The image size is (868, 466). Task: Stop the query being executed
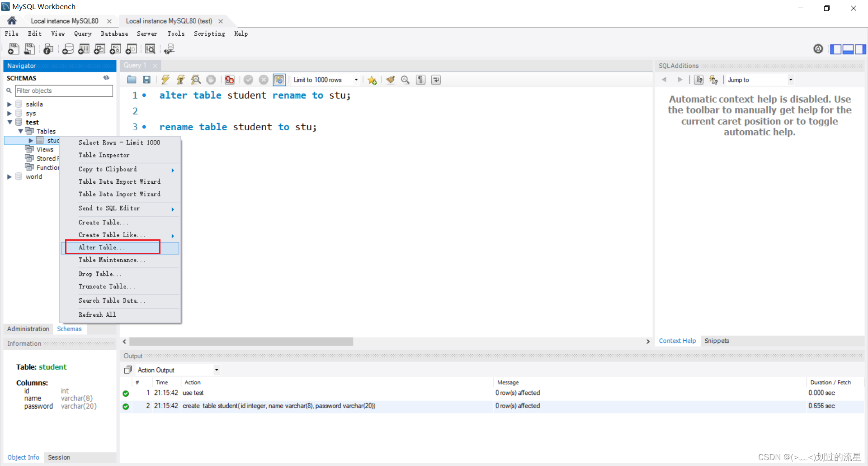(211, 80)
